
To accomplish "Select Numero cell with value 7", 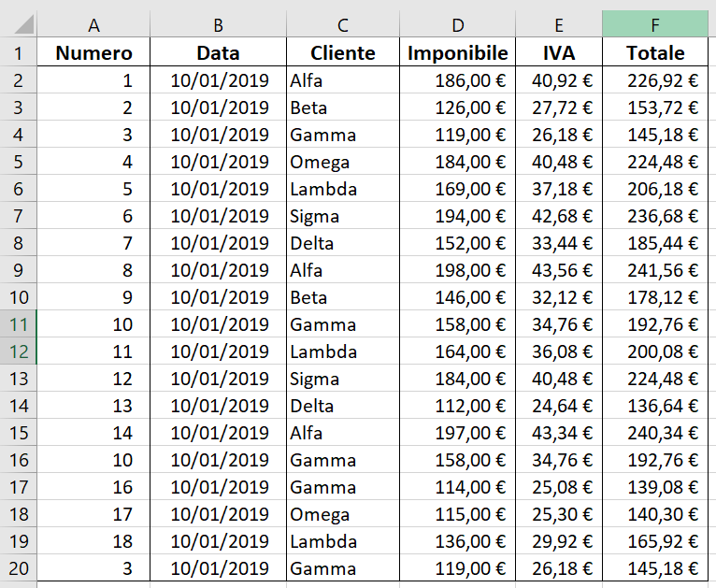I will (93, 243).
